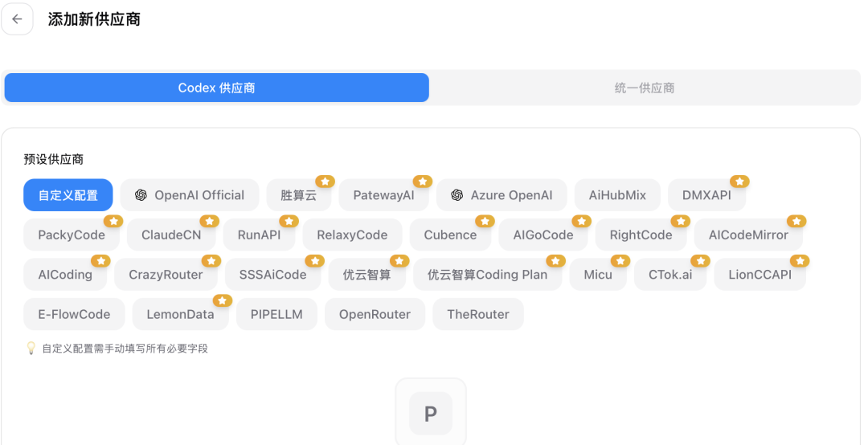868x445 pixels.
Task: Select the DMXAPI provider
Action: pyautogui.click(x=706, y=195)
